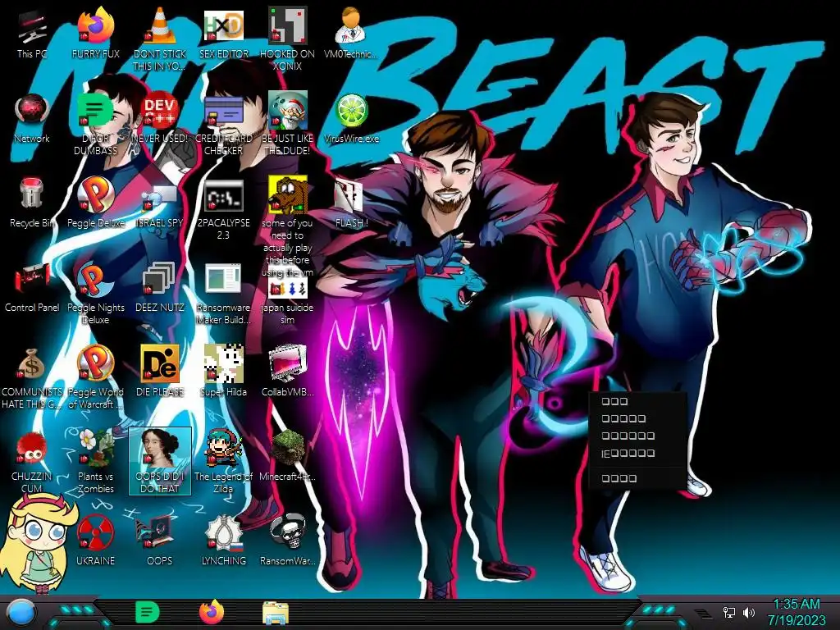This screenshot has height=630, width=840.
Task: Open the network tray icon
Action: (x=729, y=612)
